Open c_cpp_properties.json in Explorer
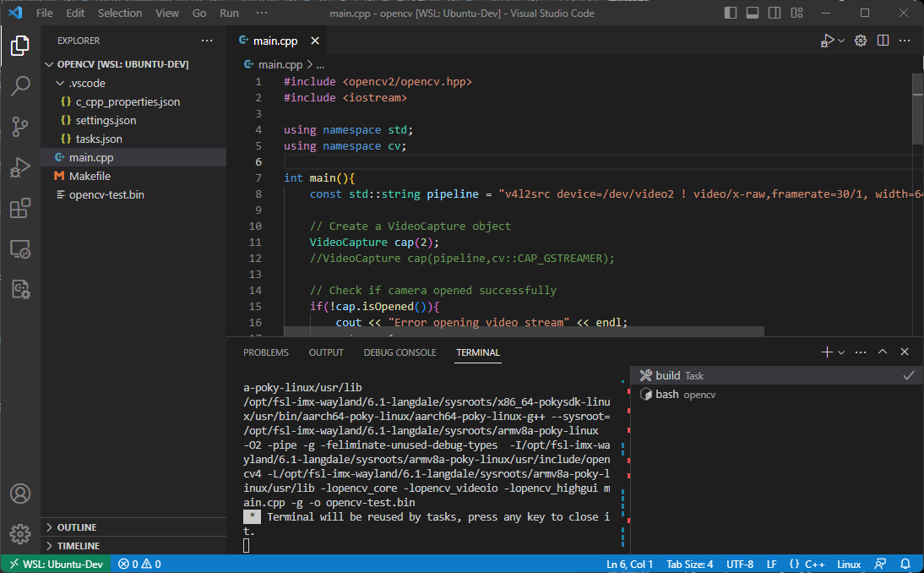Viewport: 924px width, 573px height. coord(133,102)
